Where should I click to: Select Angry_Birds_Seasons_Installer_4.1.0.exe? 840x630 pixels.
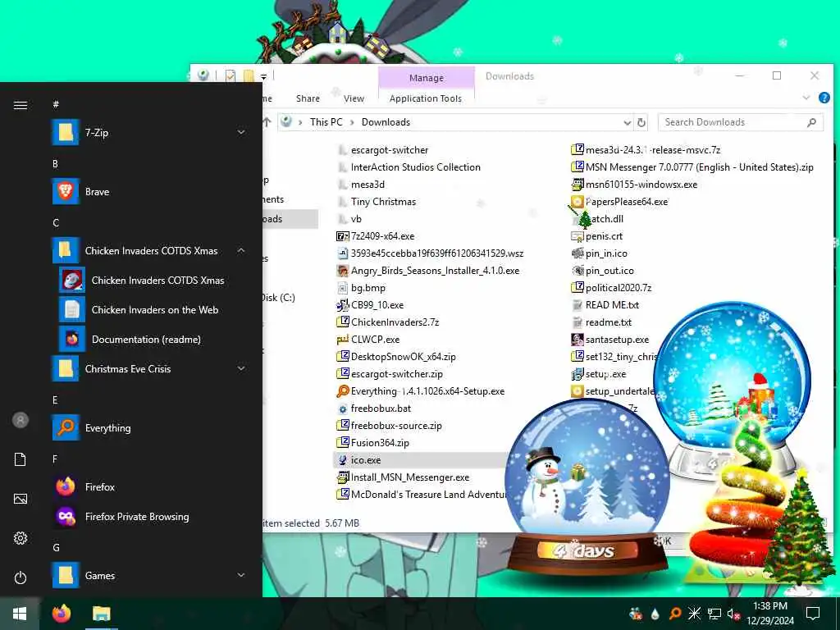[x=427, y=271]
